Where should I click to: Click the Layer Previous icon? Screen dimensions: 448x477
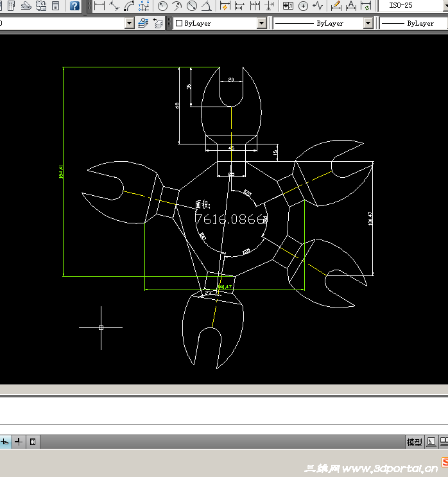click(x=158, y=23)
